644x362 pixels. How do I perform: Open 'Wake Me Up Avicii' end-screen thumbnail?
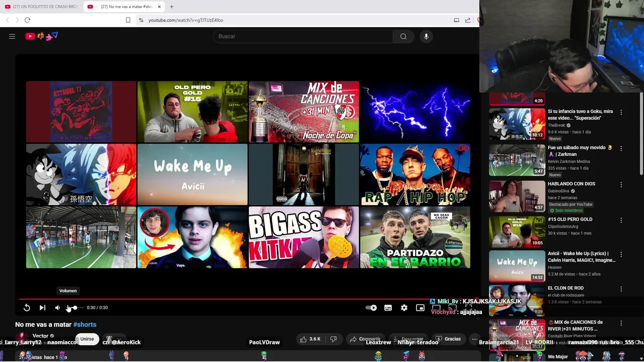pos(192,174)
